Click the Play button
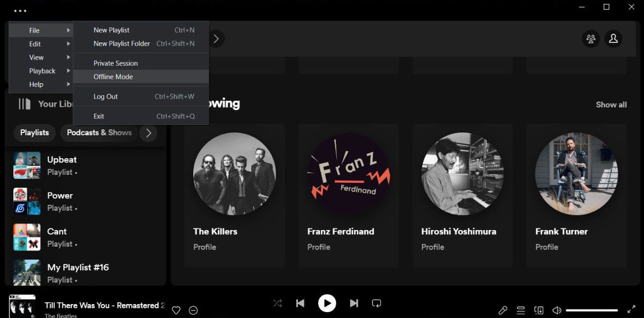 tap(327, 304)
